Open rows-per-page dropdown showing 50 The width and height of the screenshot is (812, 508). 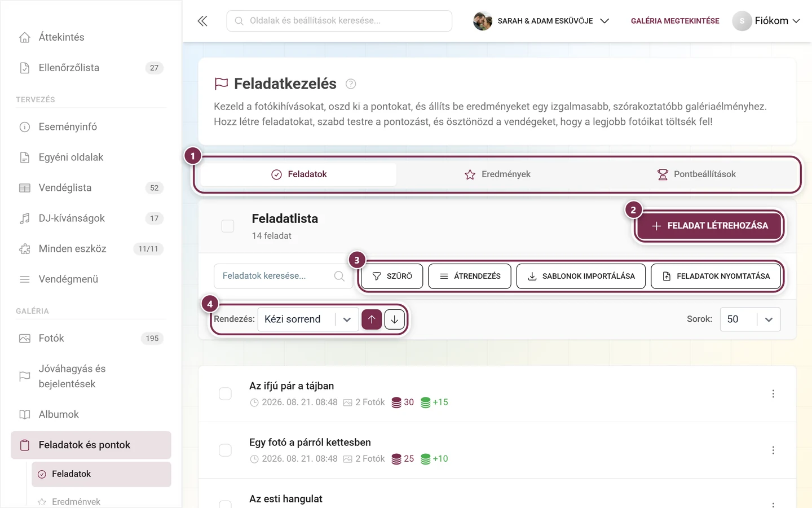point(750,319)
